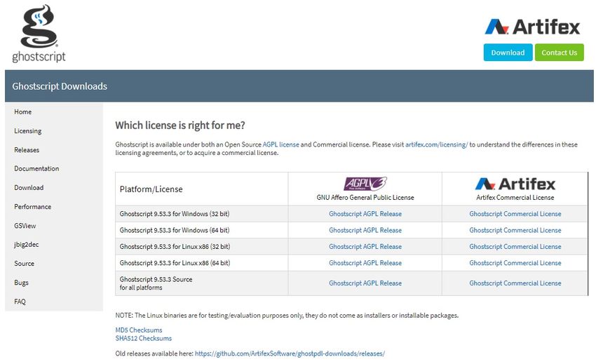Download AGPL release for Windows 64 bit
596x364 pixels.
pos(365,230)
